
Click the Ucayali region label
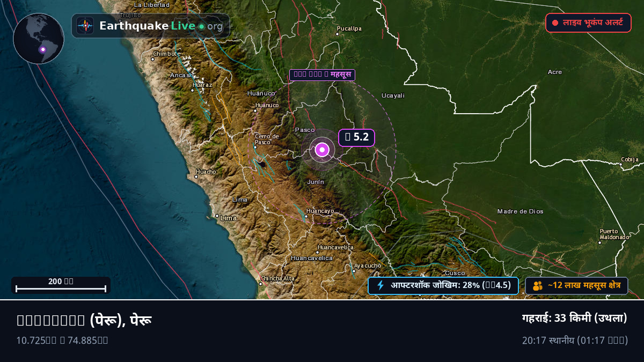tap(393, 95)
